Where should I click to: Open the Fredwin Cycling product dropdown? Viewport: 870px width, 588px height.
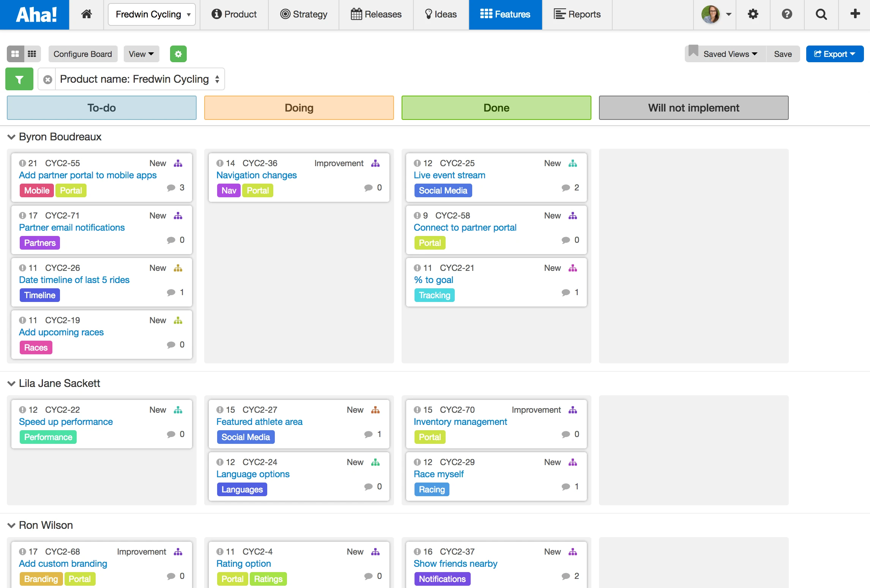pos(152,14)
